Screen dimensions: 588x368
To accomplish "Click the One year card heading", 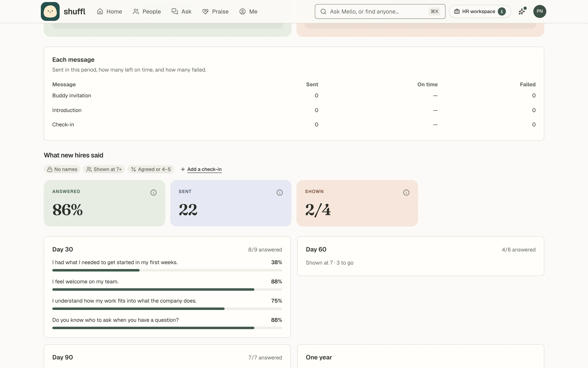I will point(319,357).
